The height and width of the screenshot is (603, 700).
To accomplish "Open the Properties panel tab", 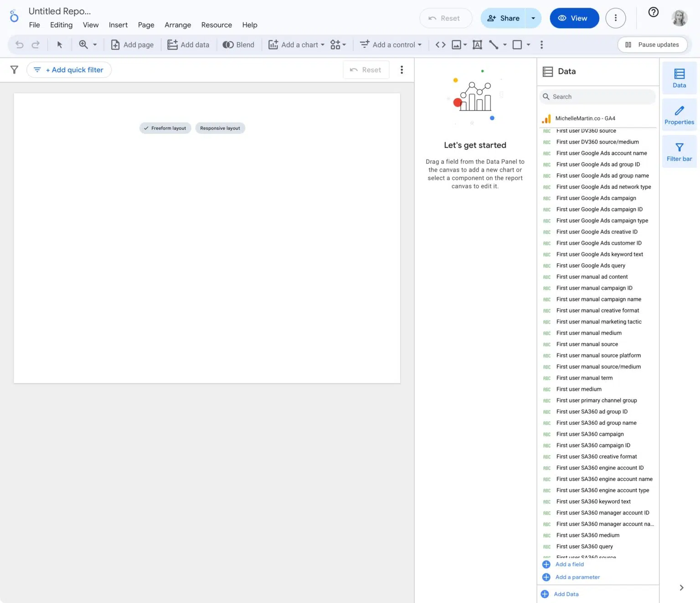I will pyautogui.click(x=679, y=115).
